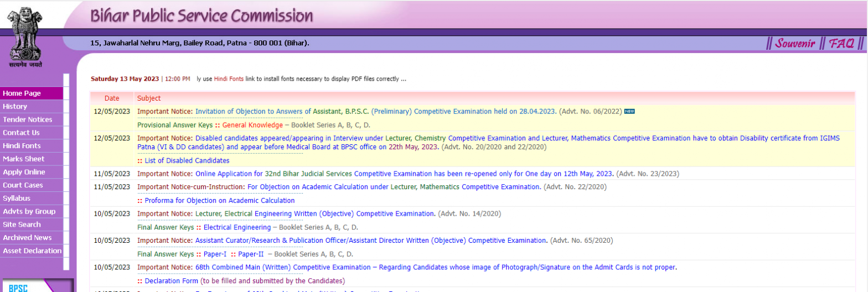Open the FAQ link

[841, 44]
